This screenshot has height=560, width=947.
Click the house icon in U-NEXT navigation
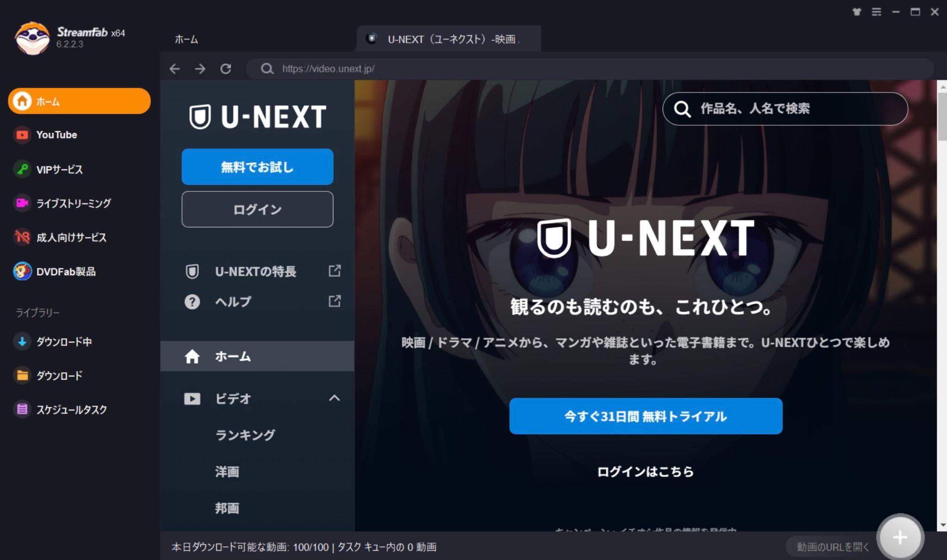pyautogui.click(x=192, y=356)
